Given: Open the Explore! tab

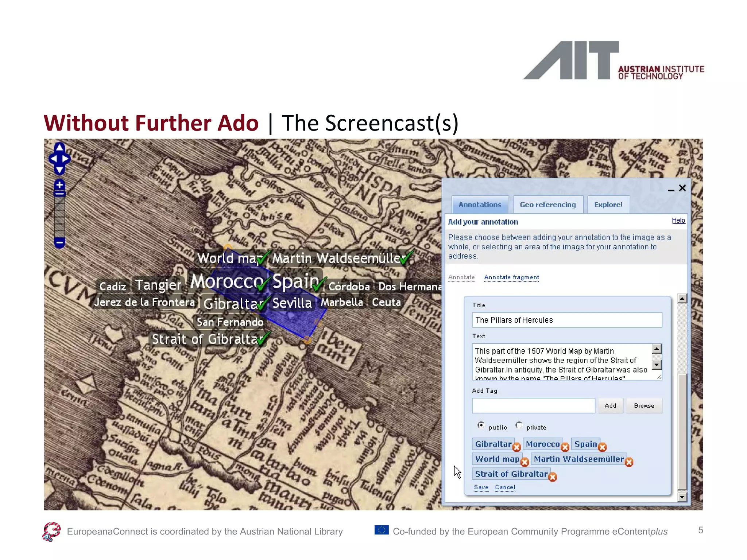Looking at the screenshot, I should [608, 205].
